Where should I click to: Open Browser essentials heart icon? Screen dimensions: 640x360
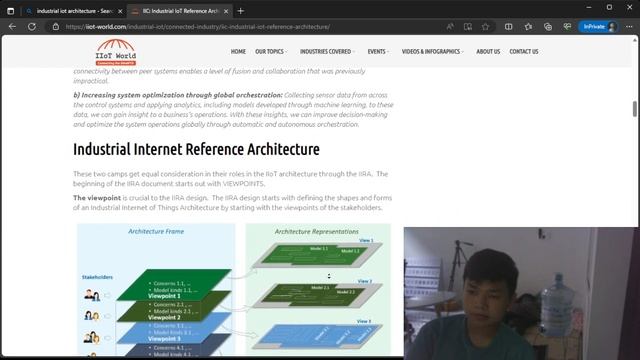tap(567, 27)
